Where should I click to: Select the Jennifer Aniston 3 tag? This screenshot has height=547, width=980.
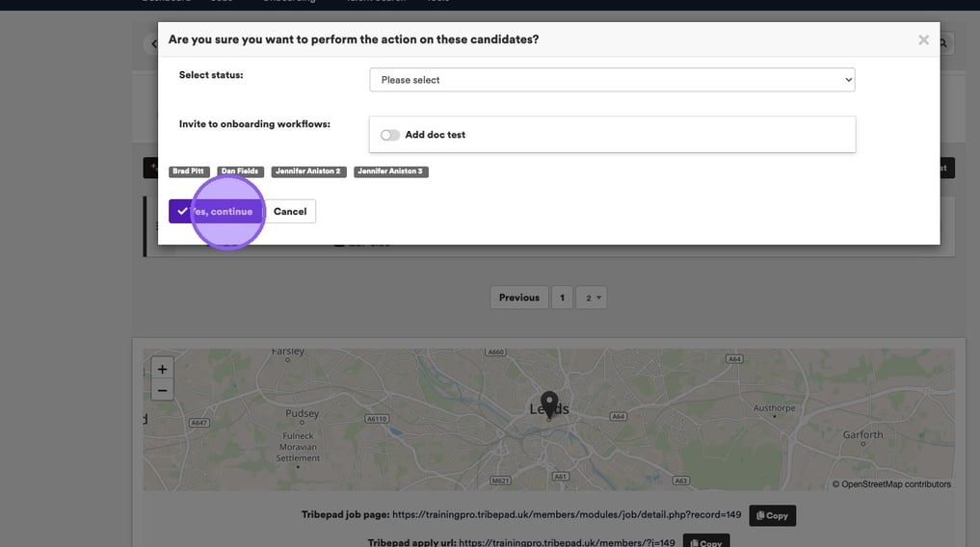[x=390, y=171]
